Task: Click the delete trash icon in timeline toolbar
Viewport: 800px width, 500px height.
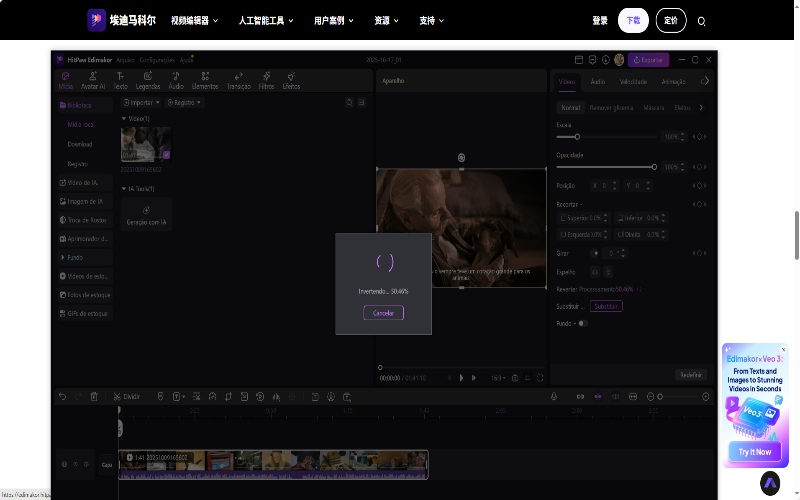Action: [x=94, y=397]
